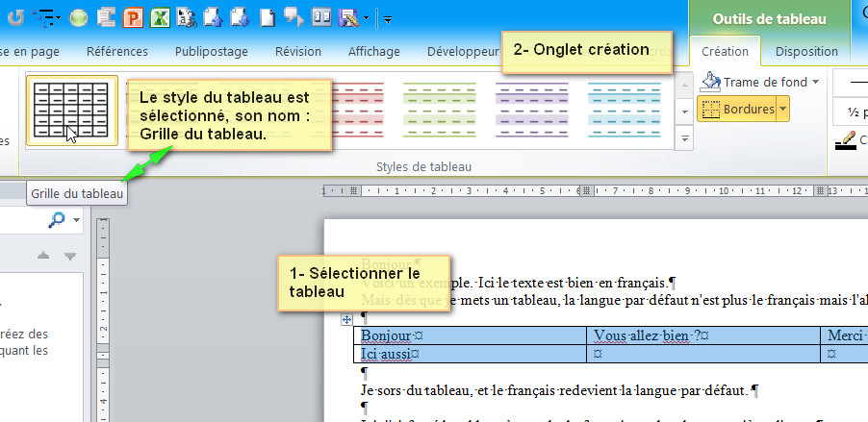
Task: Apply the cyan blue table style thumbnail
Action: coord(625,111)
